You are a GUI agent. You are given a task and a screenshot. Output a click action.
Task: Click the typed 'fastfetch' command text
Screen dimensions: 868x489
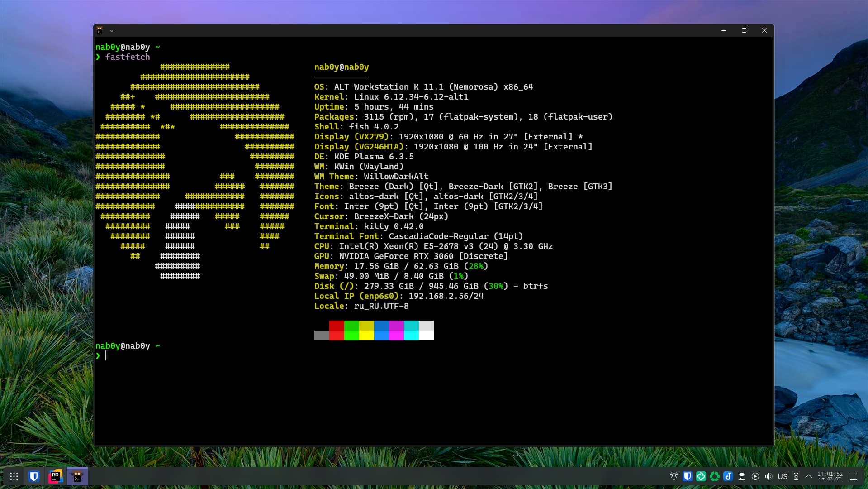(x=128, y=57)
